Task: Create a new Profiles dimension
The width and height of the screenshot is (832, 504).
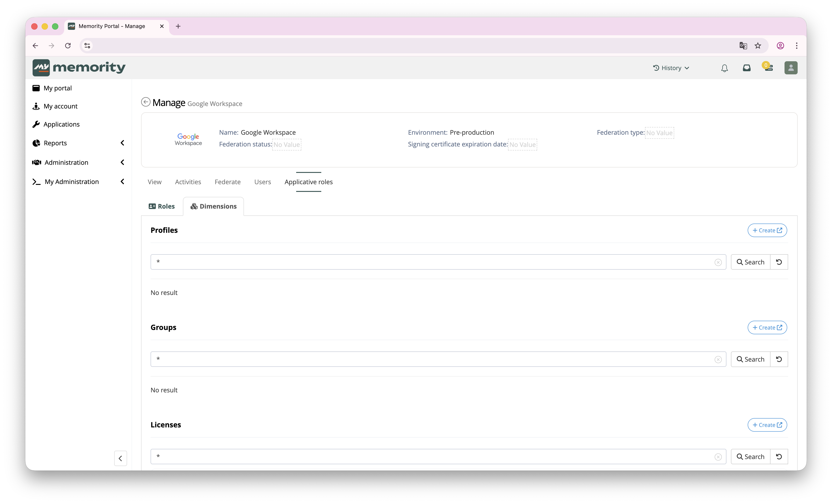Action: tap(767, 230)
